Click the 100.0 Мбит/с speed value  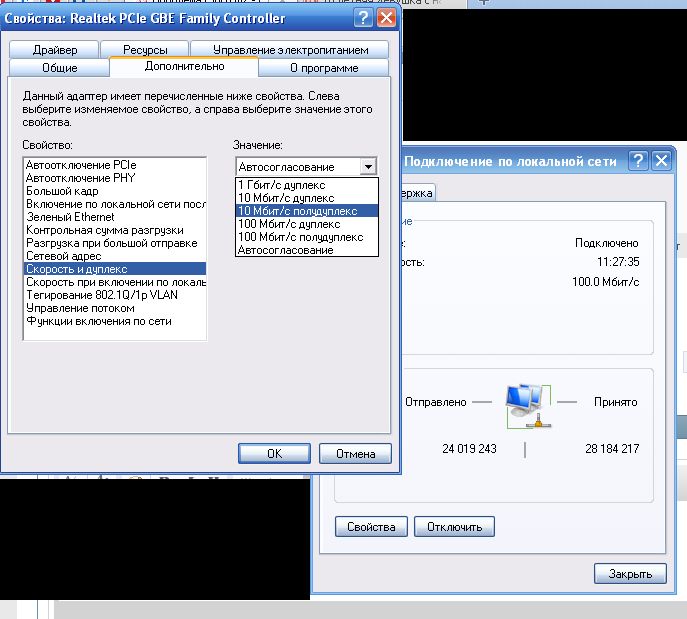(606, 282)
